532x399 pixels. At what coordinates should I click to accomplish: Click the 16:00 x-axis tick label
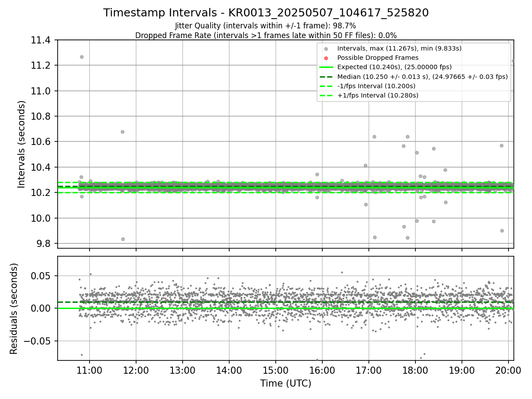tap(322, 371)
